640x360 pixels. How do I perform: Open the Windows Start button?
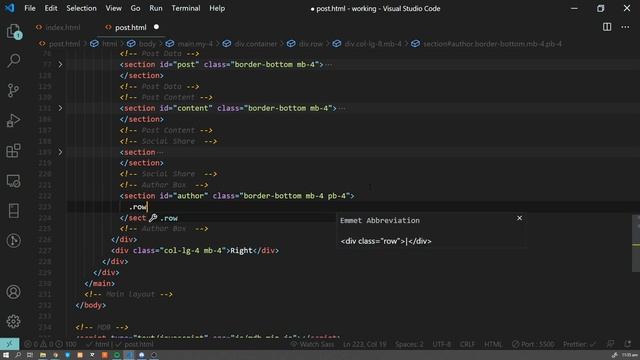coord(6,355)
